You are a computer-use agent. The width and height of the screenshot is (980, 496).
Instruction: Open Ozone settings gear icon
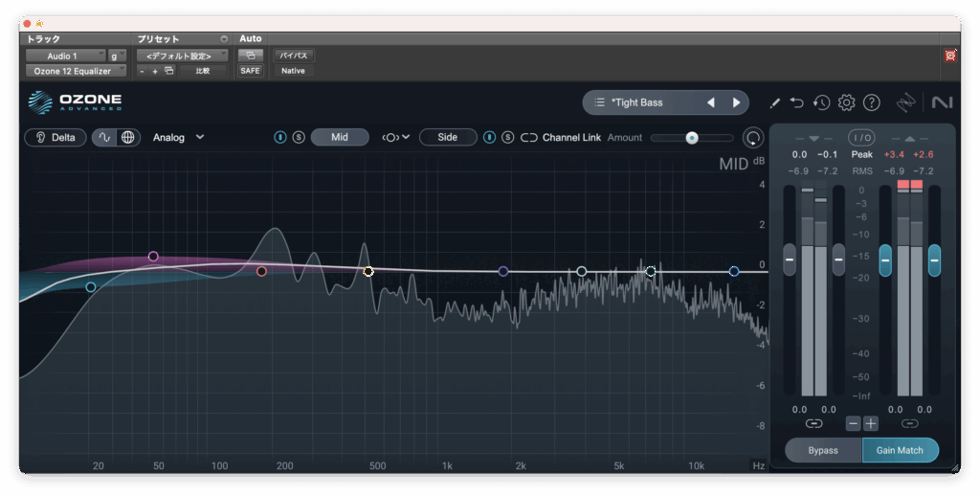846,102
